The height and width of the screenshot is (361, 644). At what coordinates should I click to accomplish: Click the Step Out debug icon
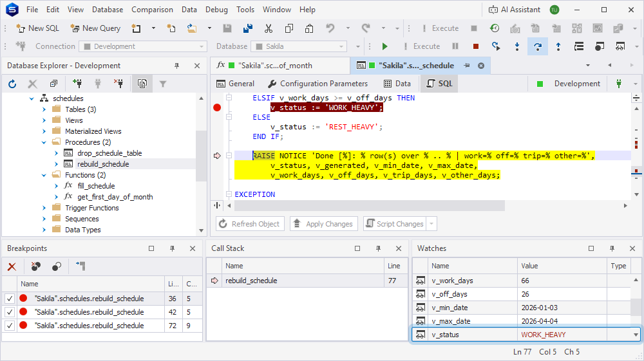point(558,46)
